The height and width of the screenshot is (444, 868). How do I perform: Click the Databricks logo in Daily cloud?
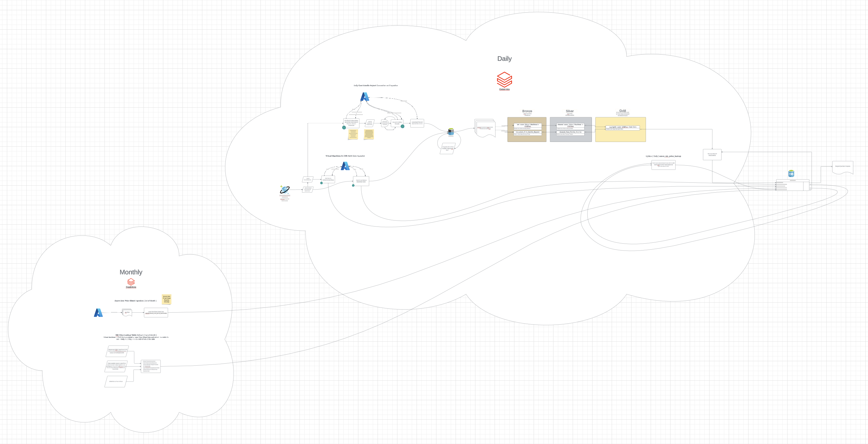coord(504,79)
